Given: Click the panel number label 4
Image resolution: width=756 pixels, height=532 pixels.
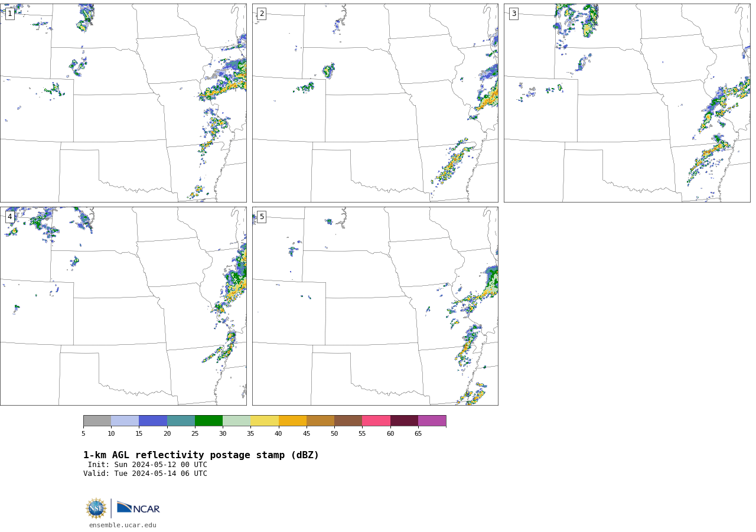Looking at the screenshot, I should (9, 217).
